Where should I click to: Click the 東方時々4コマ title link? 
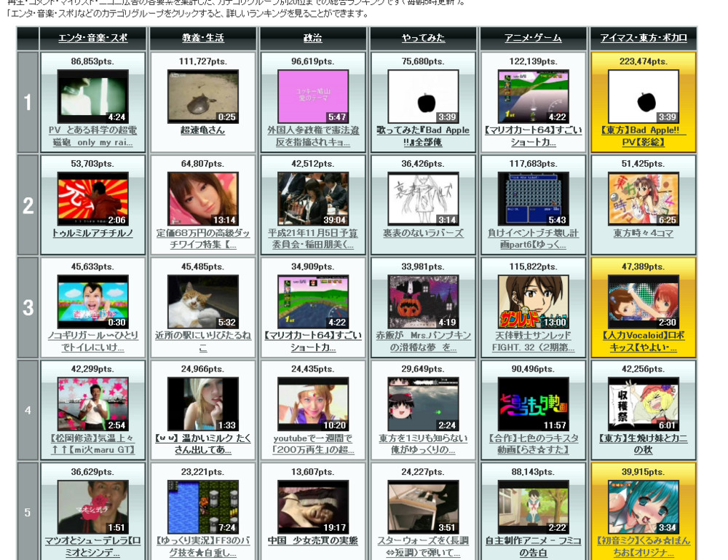pos(644,233)
